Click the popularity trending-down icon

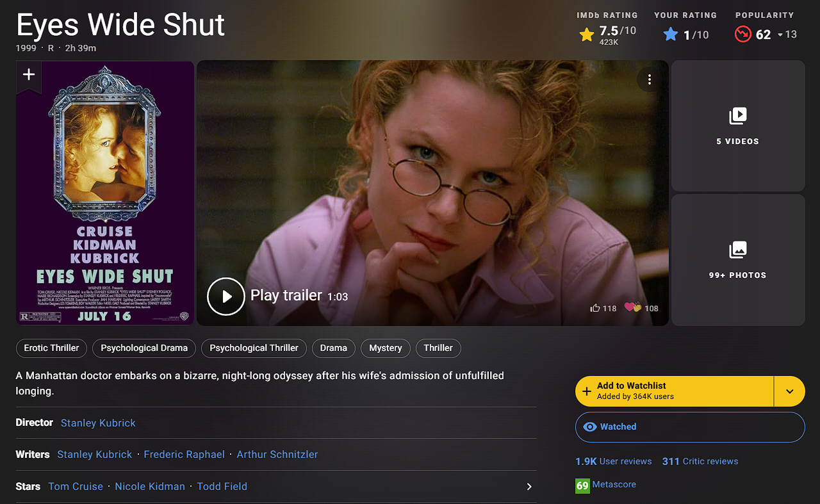[742, 35]
